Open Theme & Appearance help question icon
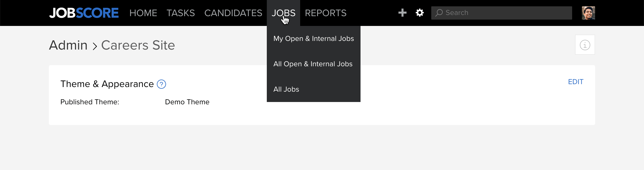The image size is (644, 170). click(162, 84)
